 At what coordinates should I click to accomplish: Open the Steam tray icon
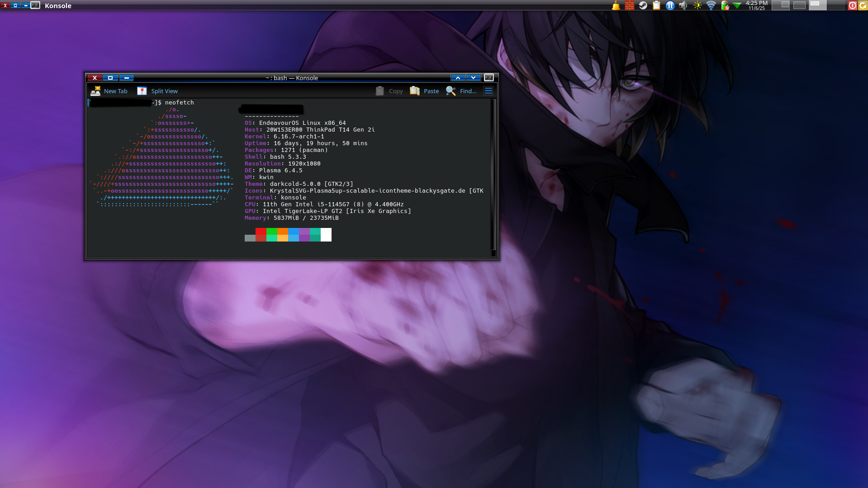click(x=643, y=5)
